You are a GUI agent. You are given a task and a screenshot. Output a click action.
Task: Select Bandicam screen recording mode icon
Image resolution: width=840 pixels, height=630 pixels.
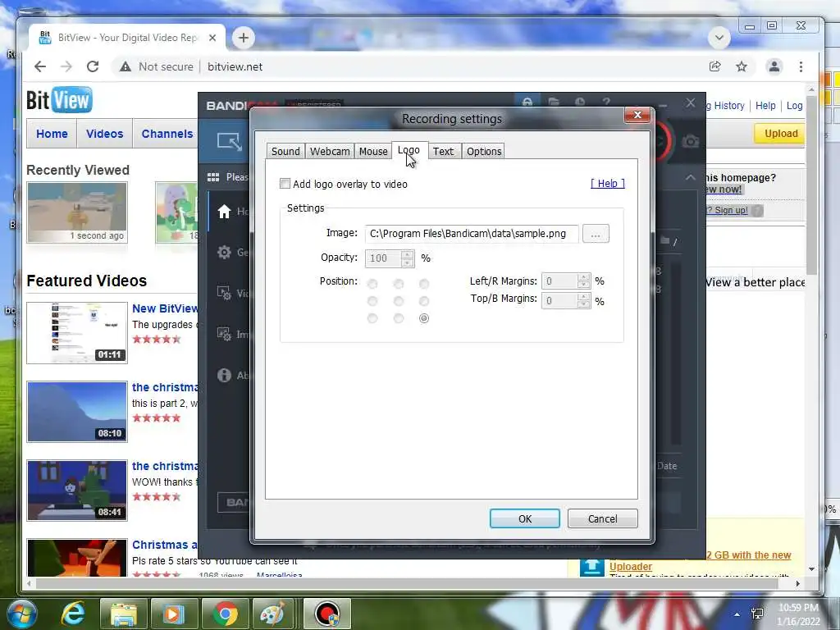[230, 141]
